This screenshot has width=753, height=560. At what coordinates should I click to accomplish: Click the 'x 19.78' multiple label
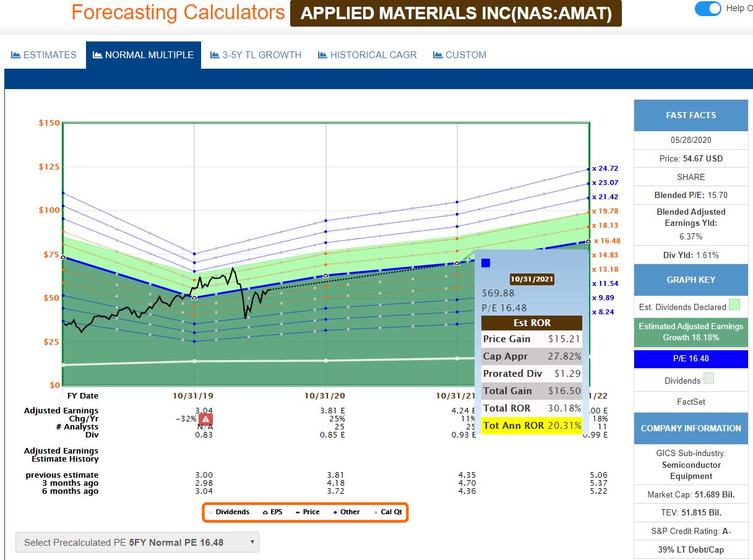(x=605, y=211)
